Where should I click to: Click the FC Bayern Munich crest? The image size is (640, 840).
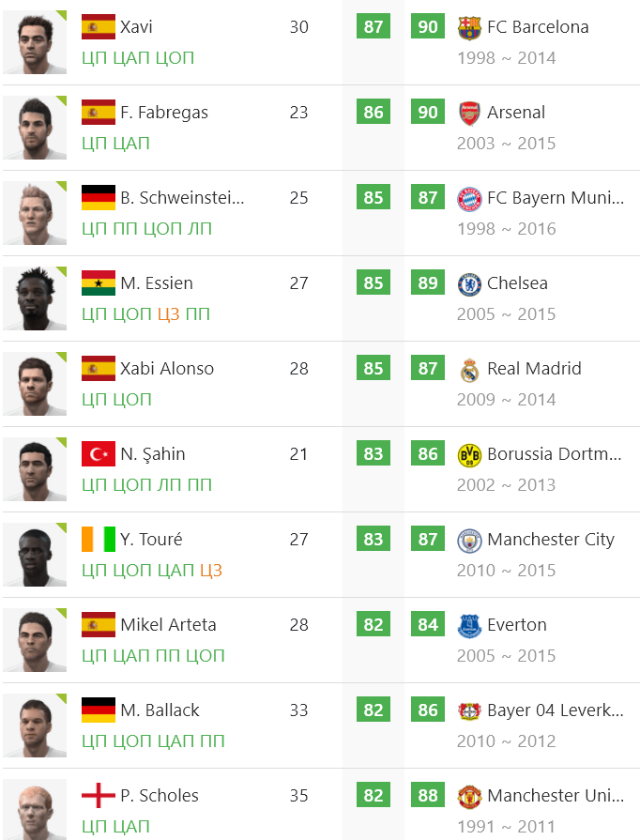(x=468, y=198)
